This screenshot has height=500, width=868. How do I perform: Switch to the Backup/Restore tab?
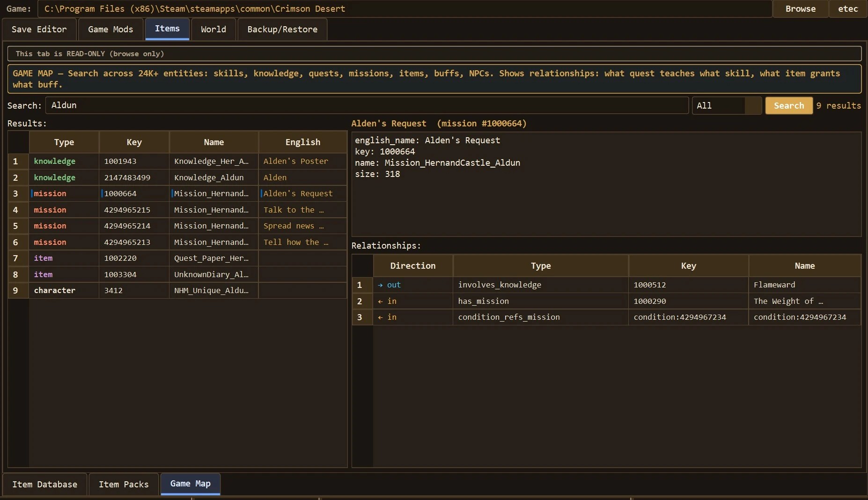point(282,29)
